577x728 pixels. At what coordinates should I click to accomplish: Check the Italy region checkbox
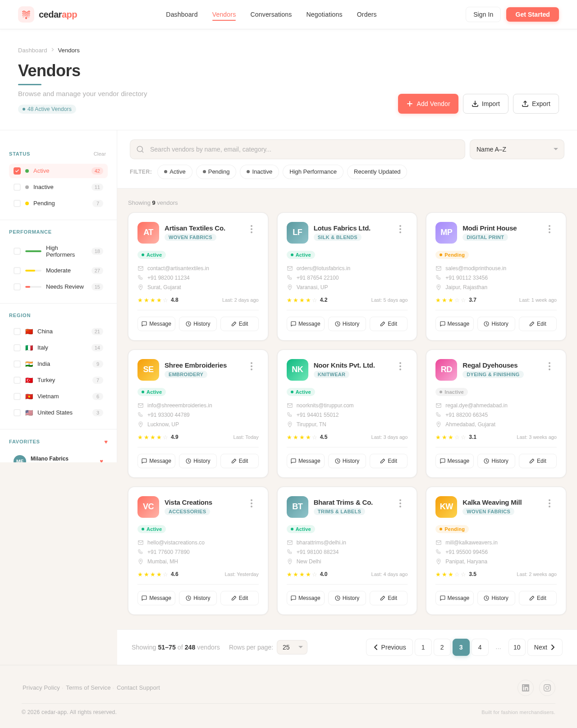click(x=17, y=348)
